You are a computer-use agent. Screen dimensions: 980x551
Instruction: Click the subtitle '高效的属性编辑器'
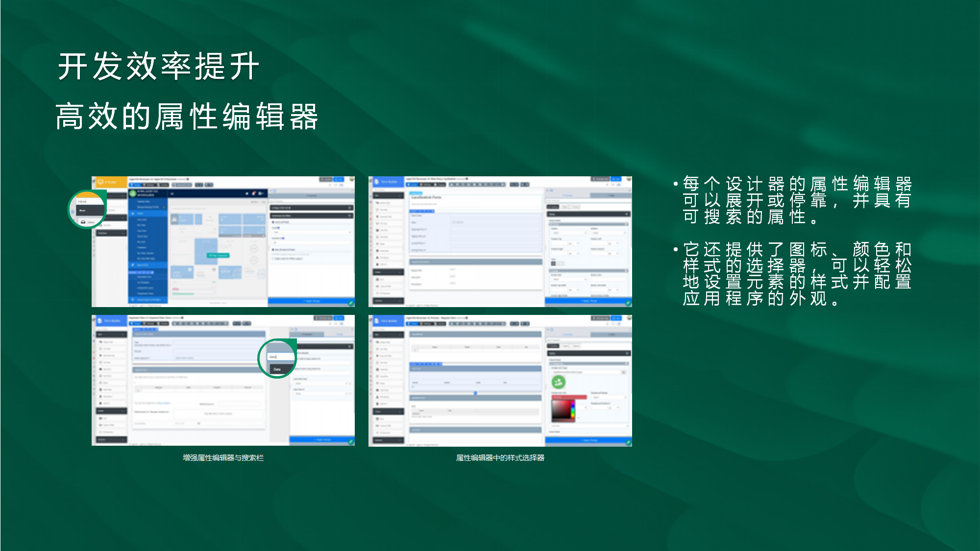tap(187, 117)
